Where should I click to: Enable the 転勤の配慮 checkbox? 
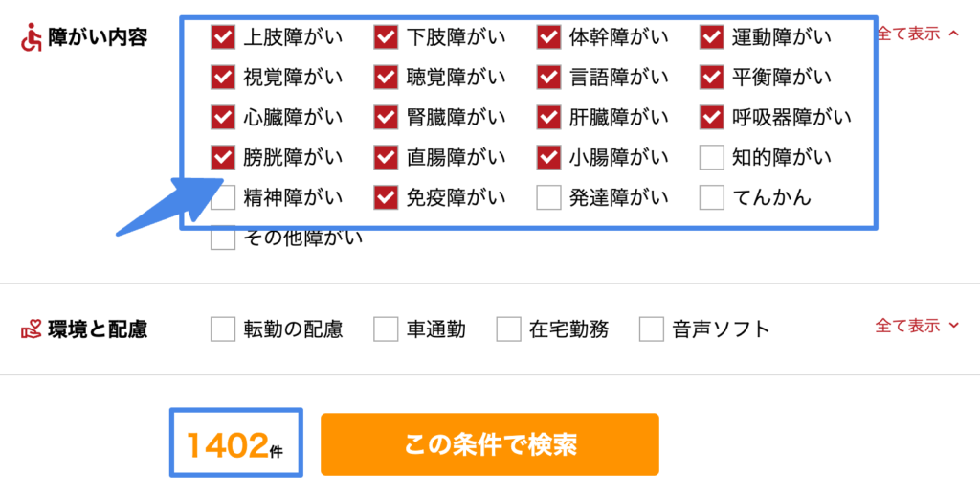pos(223,329)
